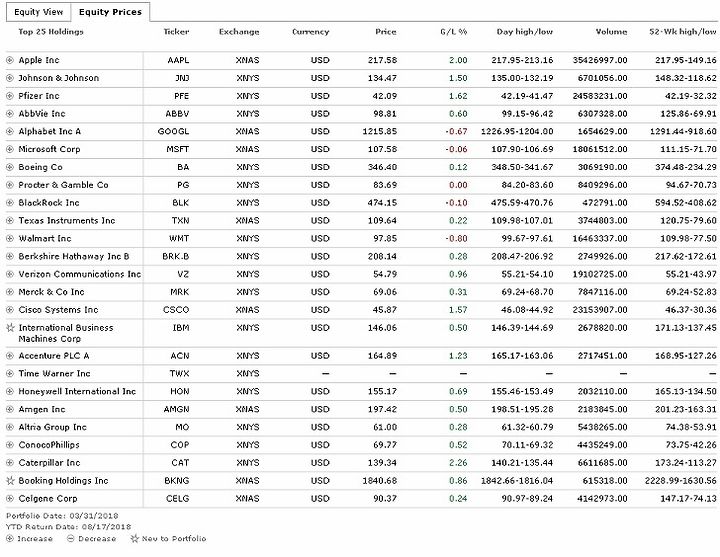Click the Volume column header
Viewport: 720px width, 557px height.
point(611,32)
